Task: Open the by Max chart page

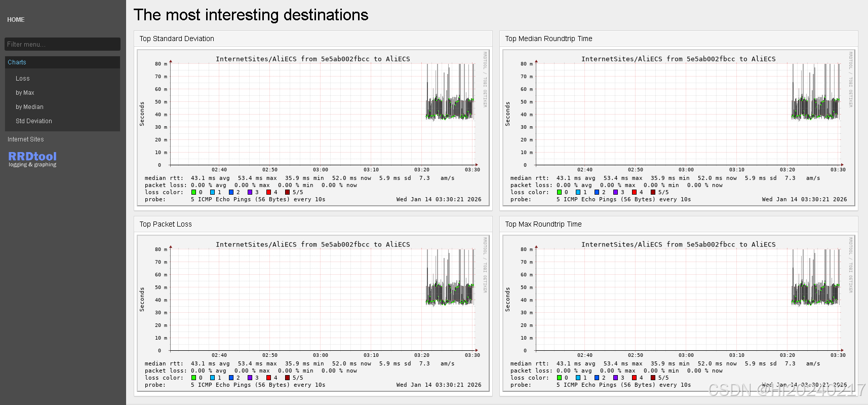Action: coord(25,93)
